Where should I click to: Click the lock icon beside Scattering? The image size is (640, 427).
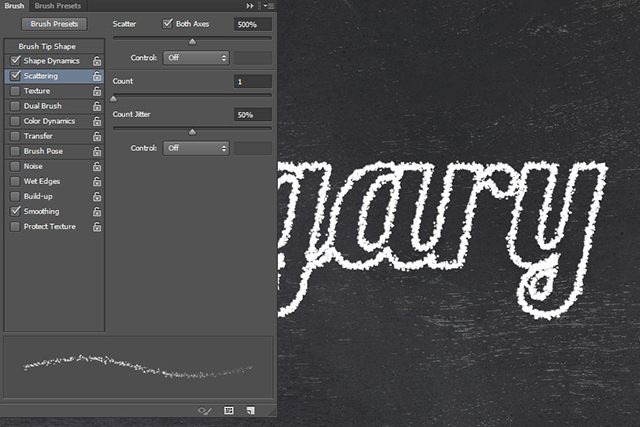(x=97, y=76)
